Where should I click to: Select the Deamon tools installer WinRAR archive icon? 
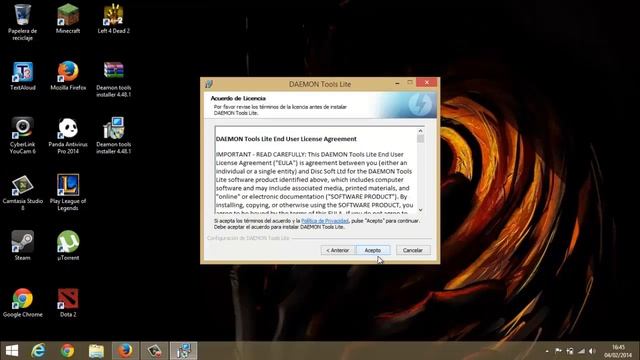click(x=113, y=79)
